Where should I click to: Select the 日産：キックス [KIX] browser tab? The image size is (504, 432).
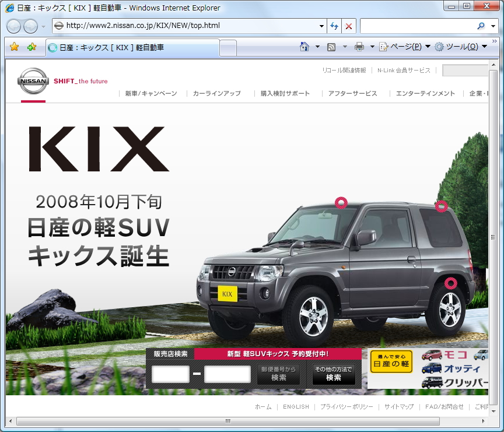click(132, 48)
